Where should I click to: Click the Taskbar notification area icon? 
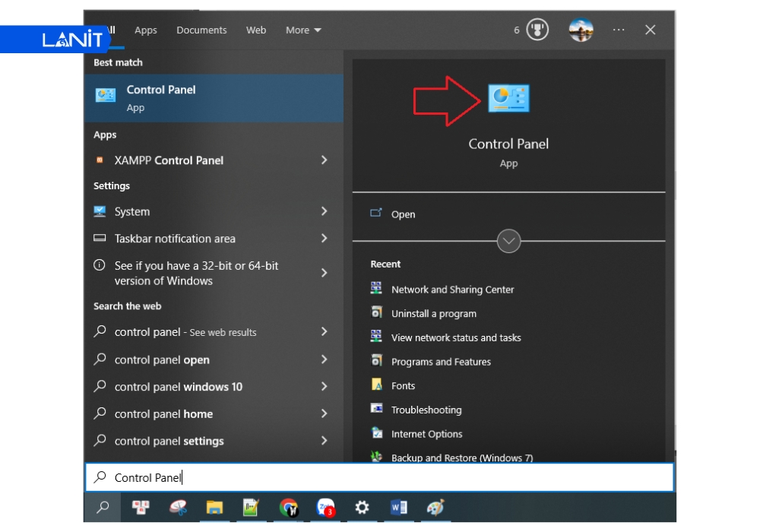coord(100,238)
